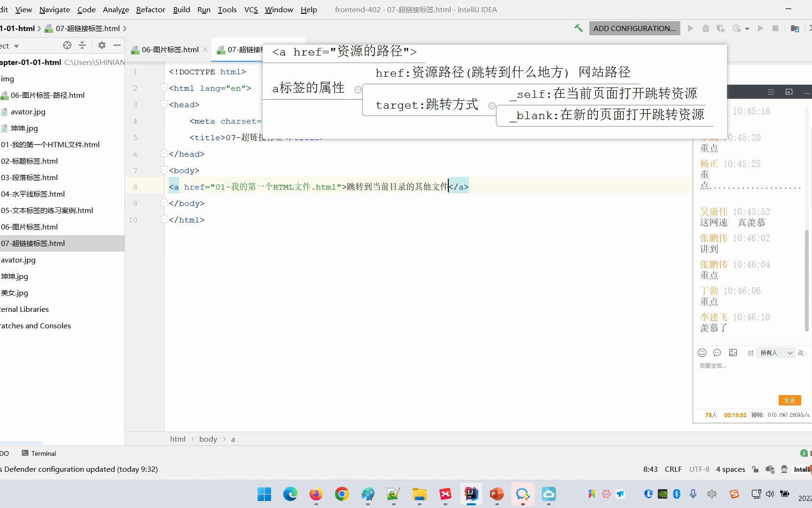
Task: Click the chat panel menu lines icon
Action: click(x=771, y=92)
